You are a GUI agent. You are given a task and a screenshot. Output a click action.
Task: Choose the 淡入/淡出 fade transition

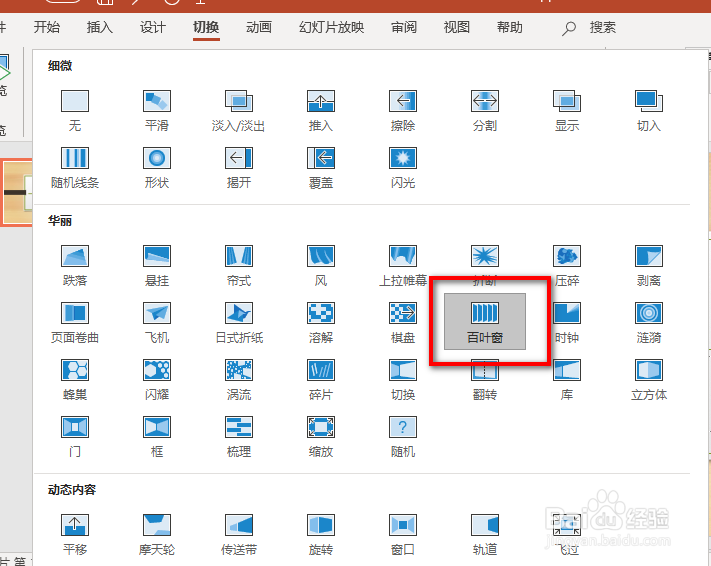(x=239, y=111)
